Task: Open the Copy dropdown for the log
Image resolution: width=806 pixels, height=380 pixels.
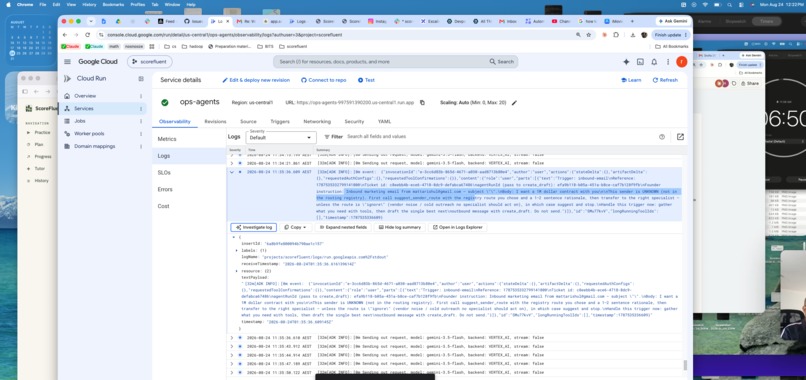Action: (x=295, y=227)
